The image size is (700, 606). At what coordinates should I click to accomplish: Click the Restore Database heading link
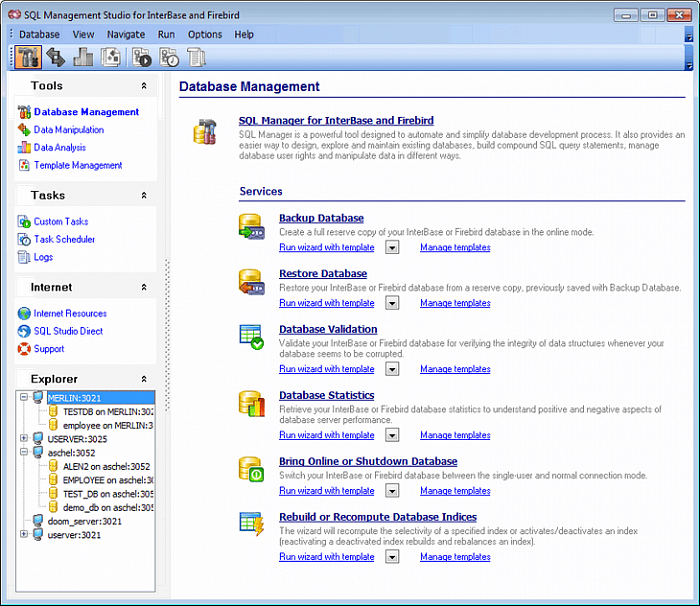point(323,274)
